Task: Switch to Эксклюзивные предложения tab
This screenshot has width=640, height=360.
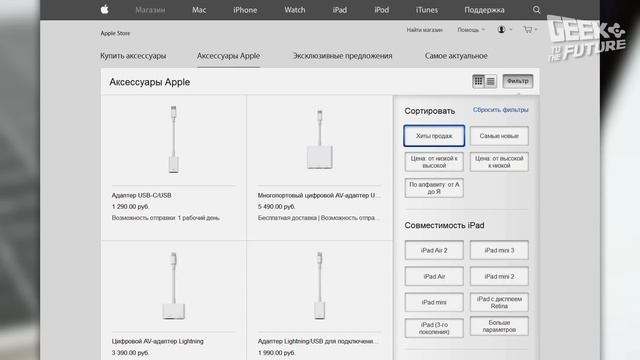Action: point(342,56)
